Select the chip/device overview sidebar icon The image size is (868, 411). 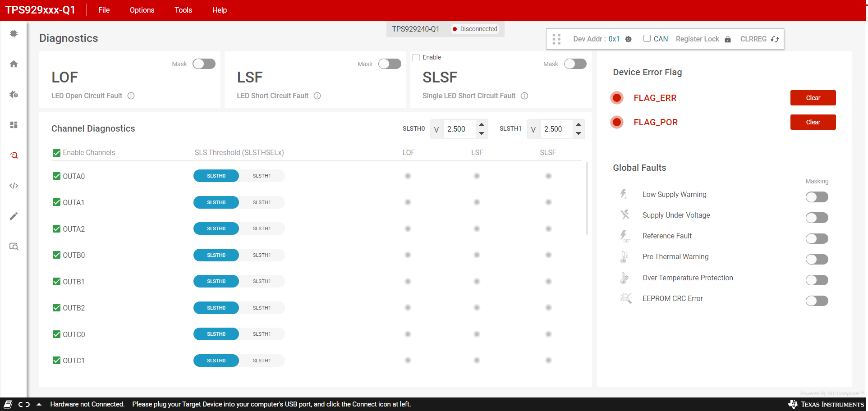click(x=14, y=34)
